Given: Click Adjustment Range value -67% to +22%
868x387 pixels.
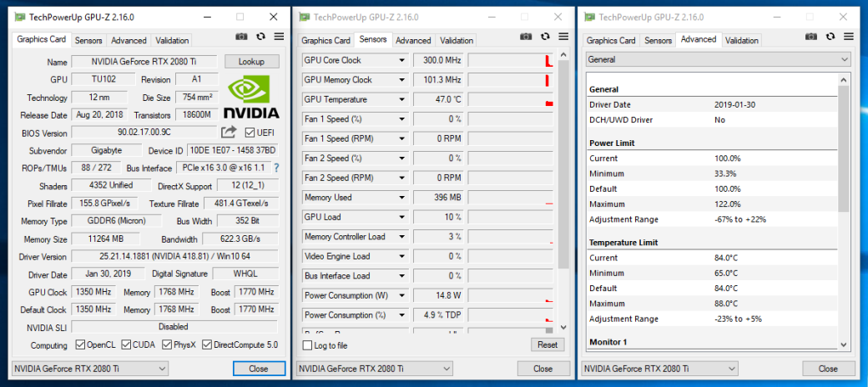Looking at the screenshot, I should 740,219.
